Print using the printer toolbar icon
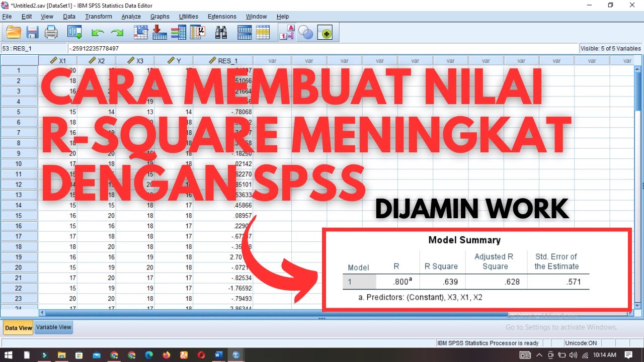 click(51, 33)
